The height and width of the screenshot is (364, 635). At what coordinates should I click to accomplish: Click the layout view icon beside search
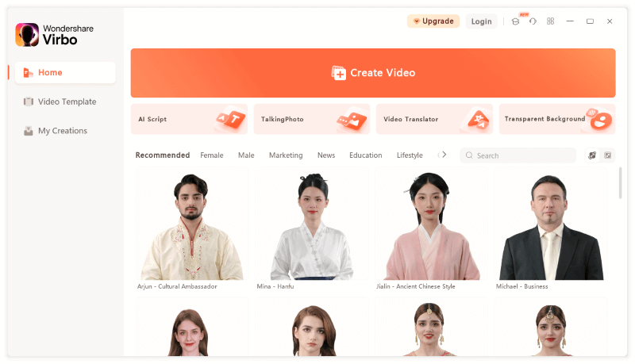608,155
